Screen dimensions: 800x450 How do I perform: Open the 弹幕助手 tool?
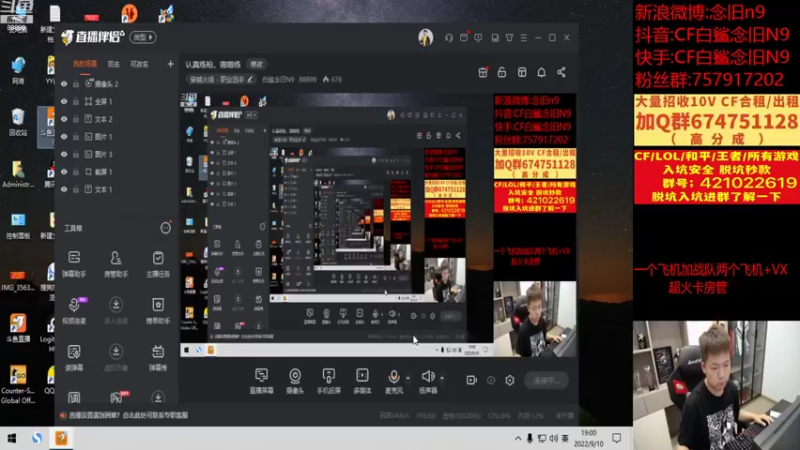pyautogui.click(x=74, y=263)
